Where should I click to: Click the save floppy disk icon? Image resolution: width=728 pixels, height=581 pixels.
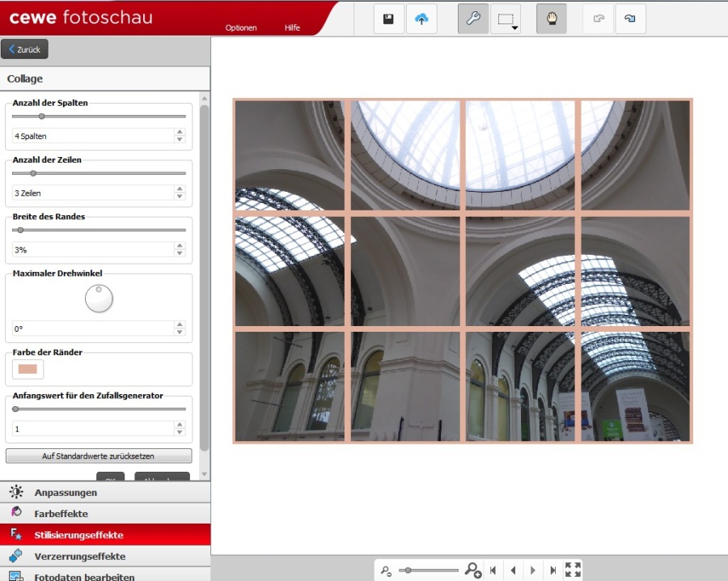pos(389,19)
